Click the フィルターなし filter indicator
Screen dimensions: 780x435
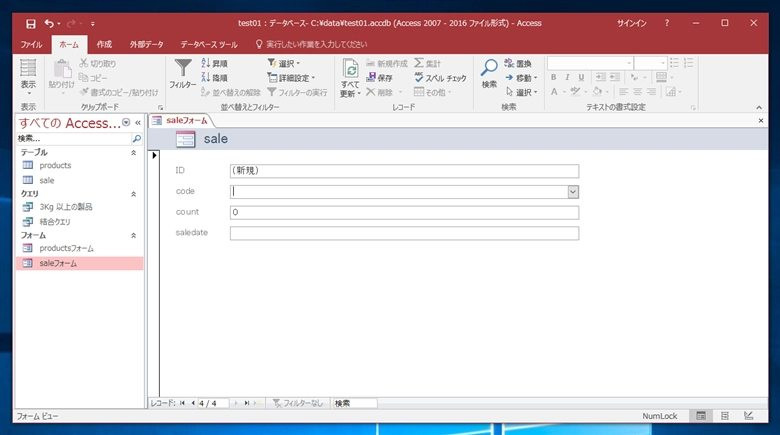pos(297,403)
